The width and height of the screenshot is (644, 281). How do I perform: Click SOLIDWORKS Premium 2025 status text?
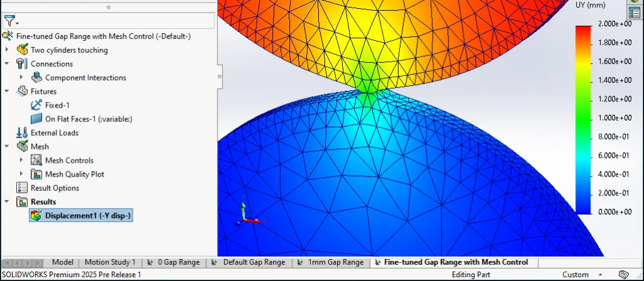(x=71, y=275)
